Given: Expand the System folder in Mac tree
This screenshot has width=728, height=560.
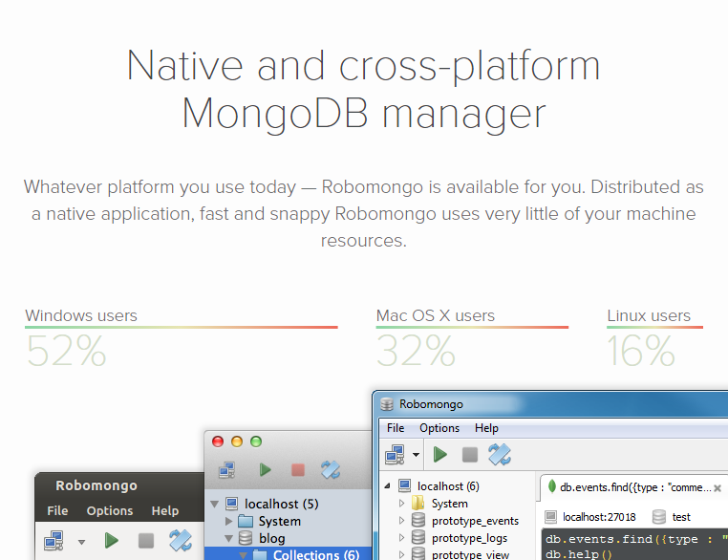Looking at the screenshot, I should [x=229, y=522].
